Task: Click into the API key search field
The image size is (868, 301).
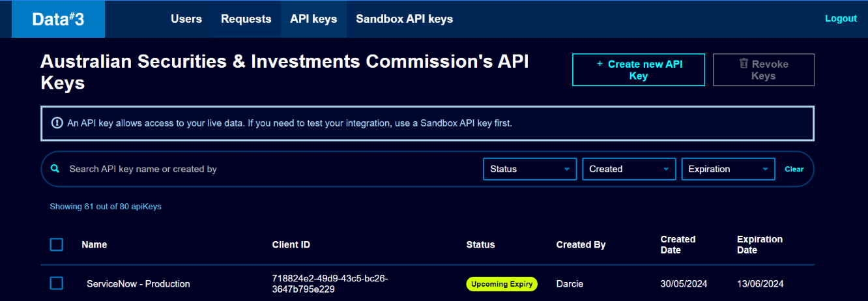Action: click(261, 169)
